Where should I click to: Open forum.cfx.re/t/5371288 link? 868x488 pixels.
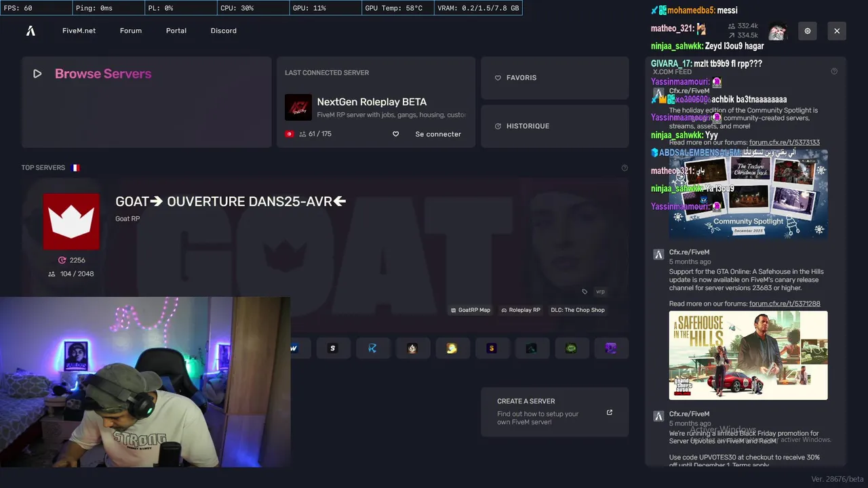pyautogui.click(x=785, y=304)
